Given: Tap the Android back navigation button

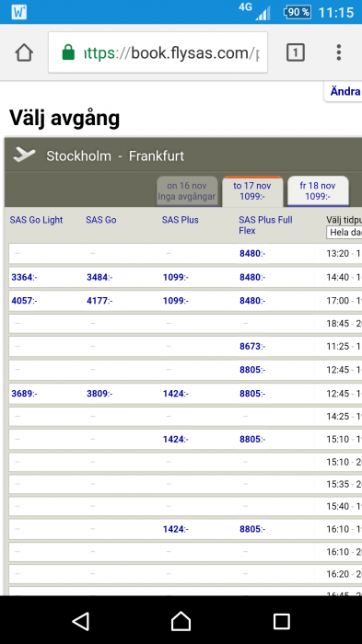Looking at the screenshot, I should pyautogui.click(x=81, y=621).
